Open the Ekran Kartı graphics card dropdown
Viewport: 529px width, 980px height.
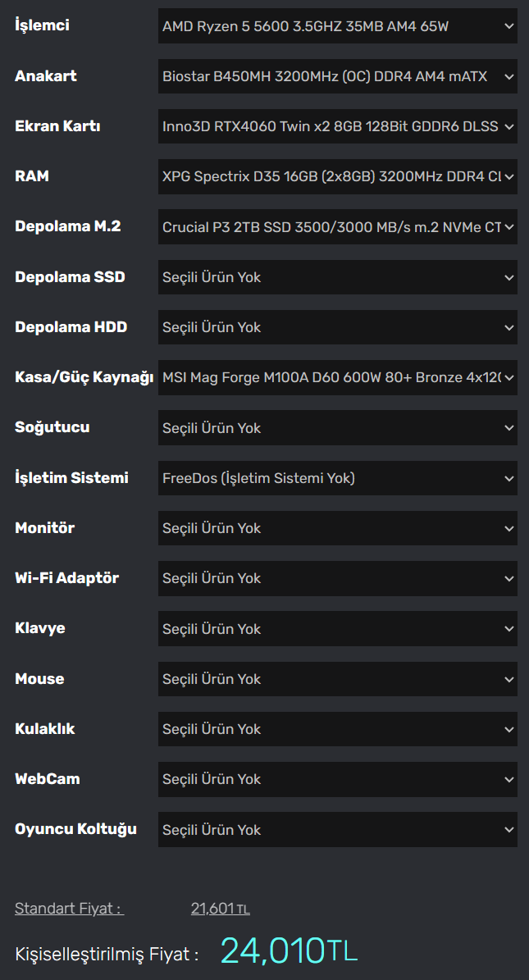coord(338,126)
